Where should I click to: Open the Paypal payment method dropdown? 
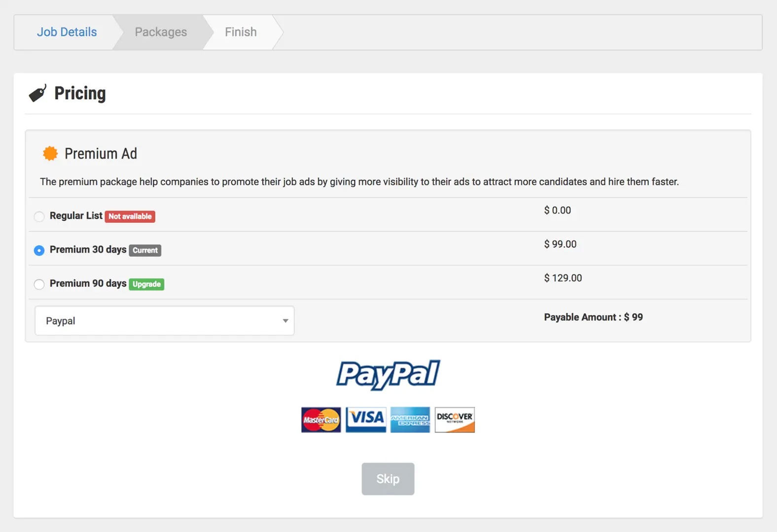point(165,321)
